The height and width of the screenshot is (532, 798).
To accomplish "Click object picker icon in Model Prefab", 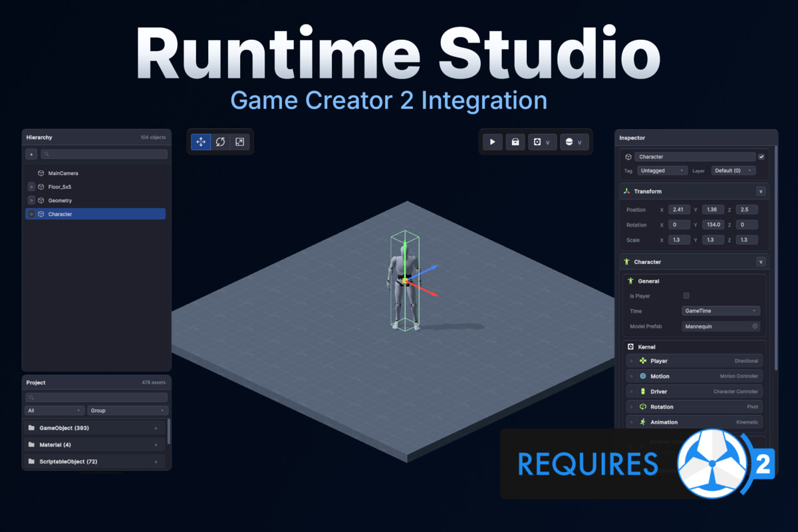I will pos(755,327).
